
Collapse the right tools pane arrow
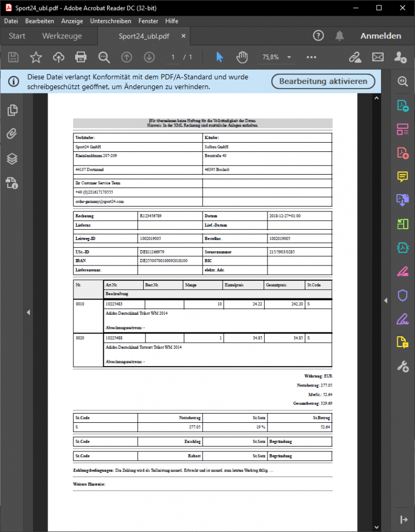386,300
